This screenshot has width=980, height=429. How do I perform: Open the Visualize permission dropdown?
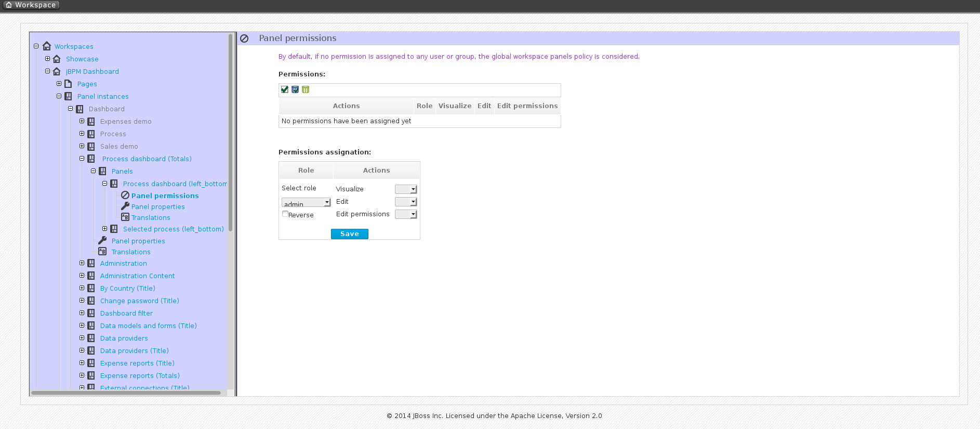406,189
